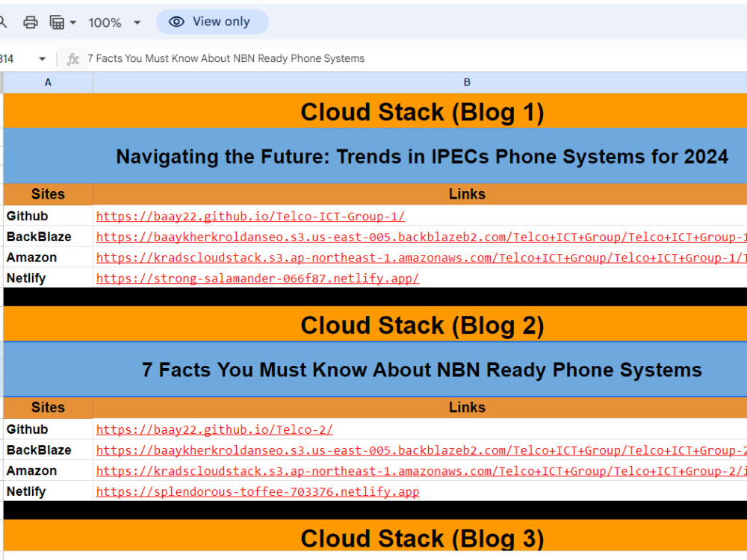Open the splendorous-toffee Netlify link
This screenshot has height=560, width=747.
(x=257, y=491)
